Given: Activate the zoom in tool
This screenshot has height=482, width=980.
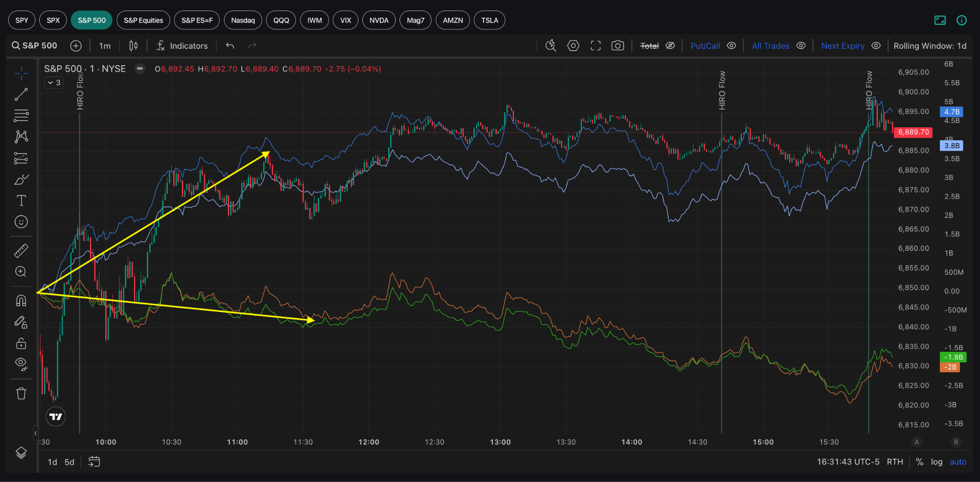Looking at the screenshot, I should (x=21, y=271).
